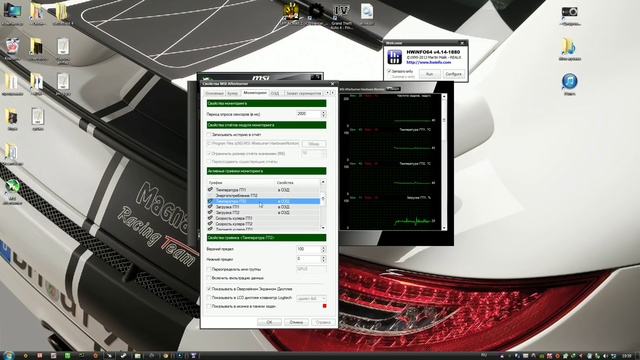Viewport: 640px width, 360px height.
Task: Toggle the Температура ГП1 graph checkmark
Action: pos(210,190)
